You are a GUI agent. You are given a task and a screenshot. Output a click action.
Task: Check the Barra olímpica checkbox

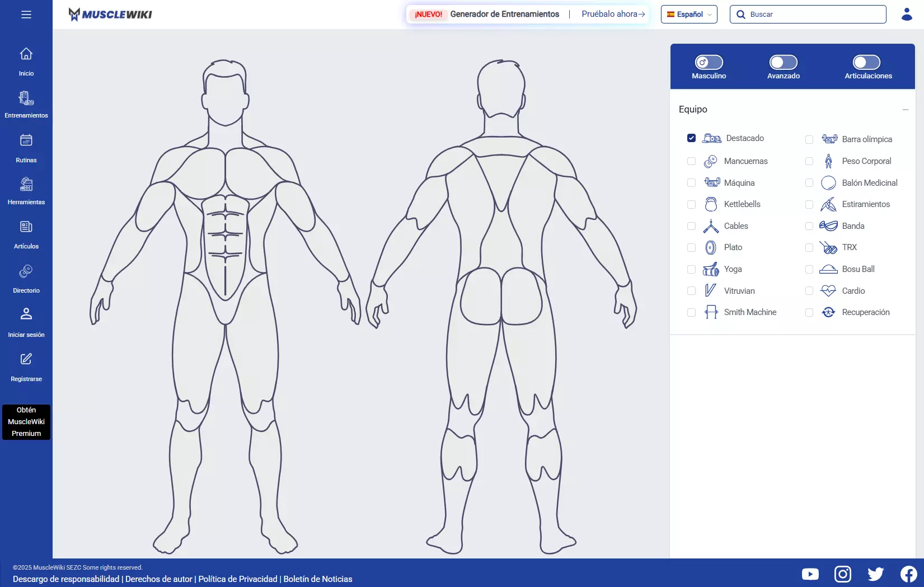tap(809, 139)
